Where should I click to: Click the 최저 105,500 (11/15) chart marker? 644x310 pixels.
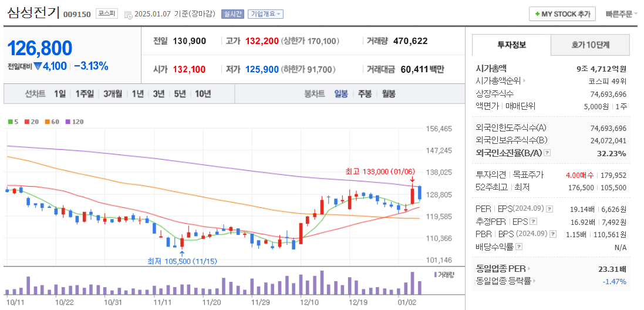point(183,261)
